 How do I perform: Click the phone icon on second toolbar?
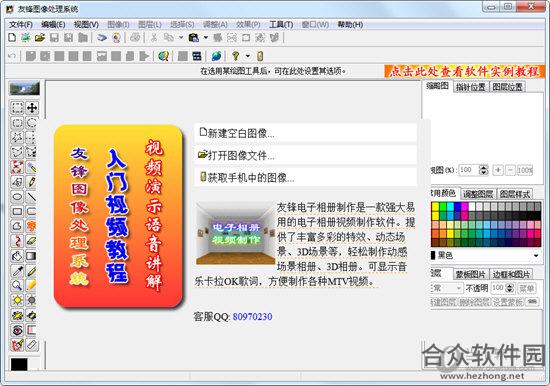tap(260, 56)
